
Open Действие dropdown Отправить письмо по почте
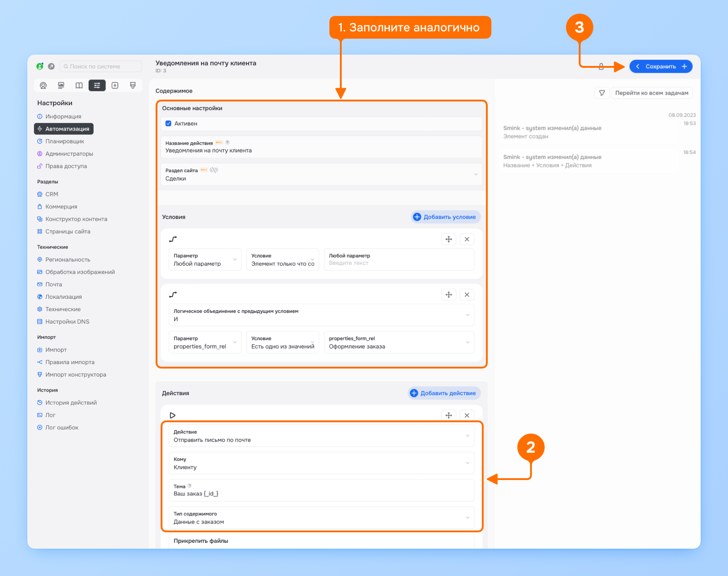[x=321, y=436]
